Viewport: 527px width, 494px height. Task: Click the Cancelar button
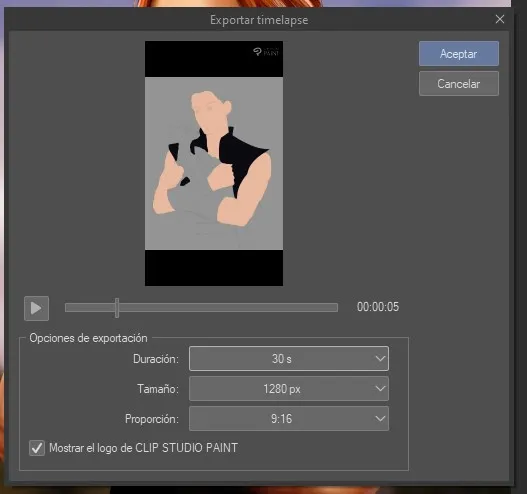pos(459,84)
